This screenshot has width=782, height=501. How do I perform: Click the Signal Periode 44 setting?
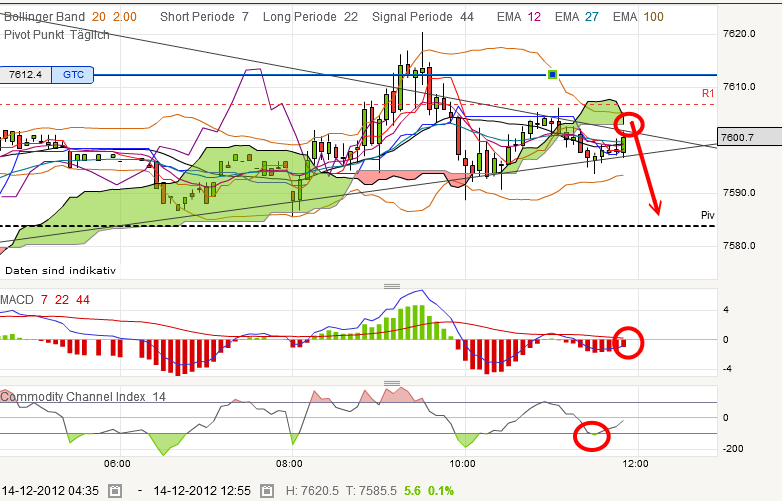423,17
